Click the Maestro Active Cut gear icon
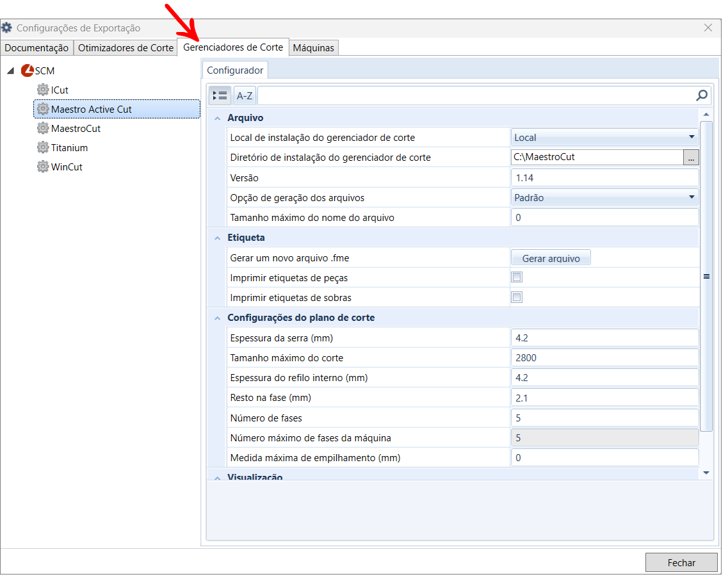 43,109
